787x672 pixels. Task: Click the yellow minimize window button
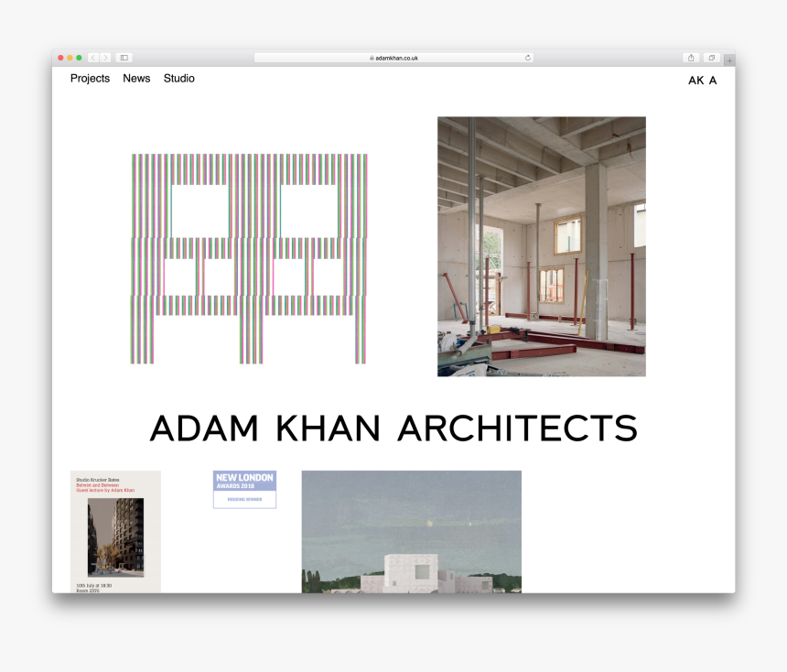pyautogui.click(x=70, y=58)
